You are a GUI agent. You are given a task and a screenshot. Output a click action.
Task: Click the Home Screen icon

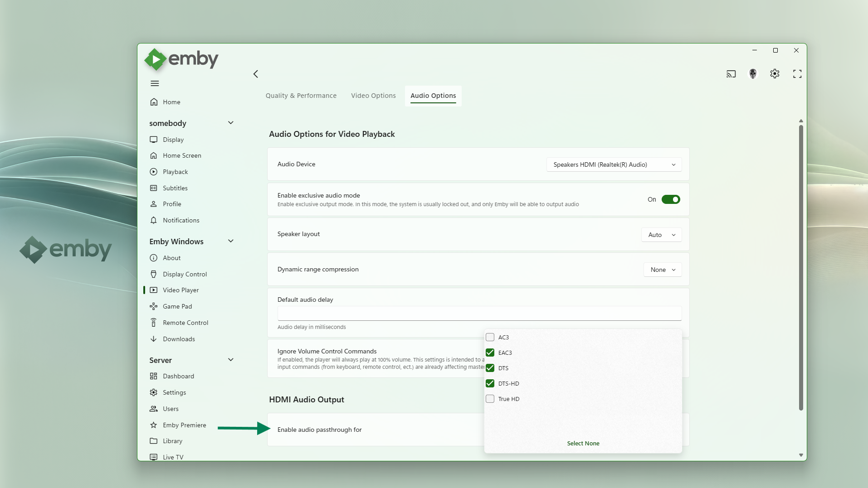[x=154, y=155]
